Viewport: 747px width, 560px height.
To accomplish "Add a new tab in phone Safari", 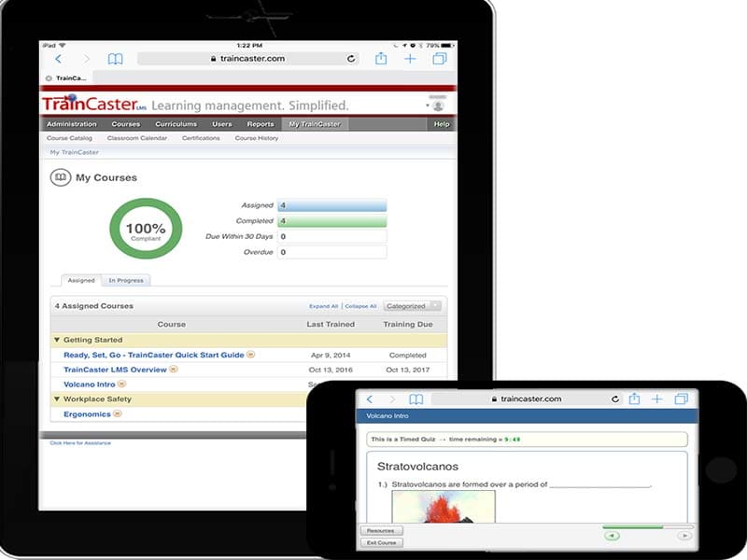I will pos(657,399).
